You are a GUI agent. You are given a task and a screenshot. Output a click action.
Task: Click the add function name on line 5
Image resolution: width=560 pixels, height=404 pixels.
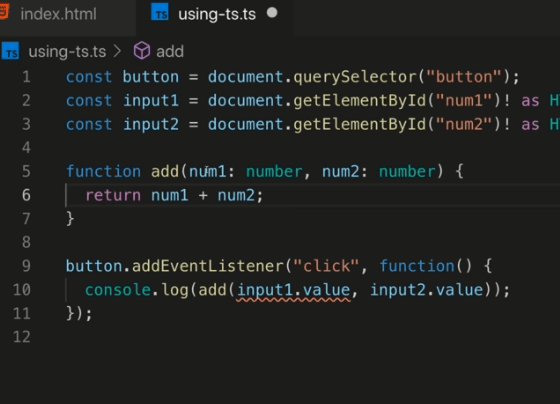tap(165, 171)
